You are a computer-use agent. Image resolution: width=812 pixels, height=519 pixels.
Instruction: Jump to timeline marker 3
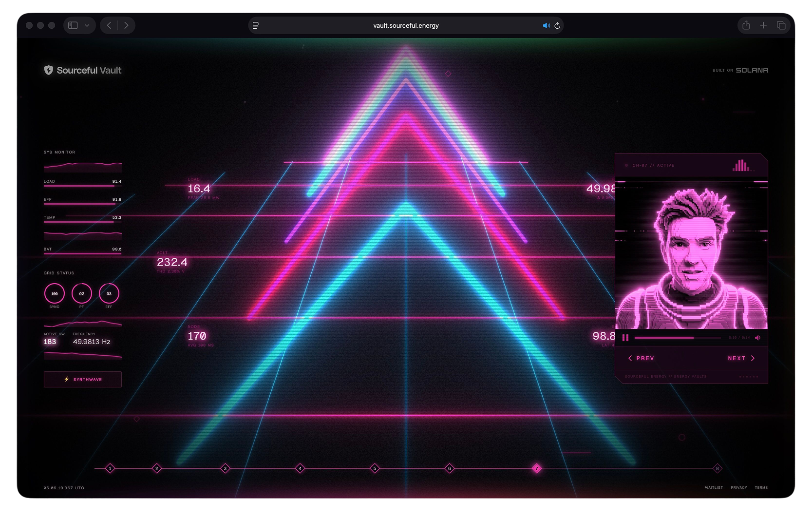click(x=225, y=468)
